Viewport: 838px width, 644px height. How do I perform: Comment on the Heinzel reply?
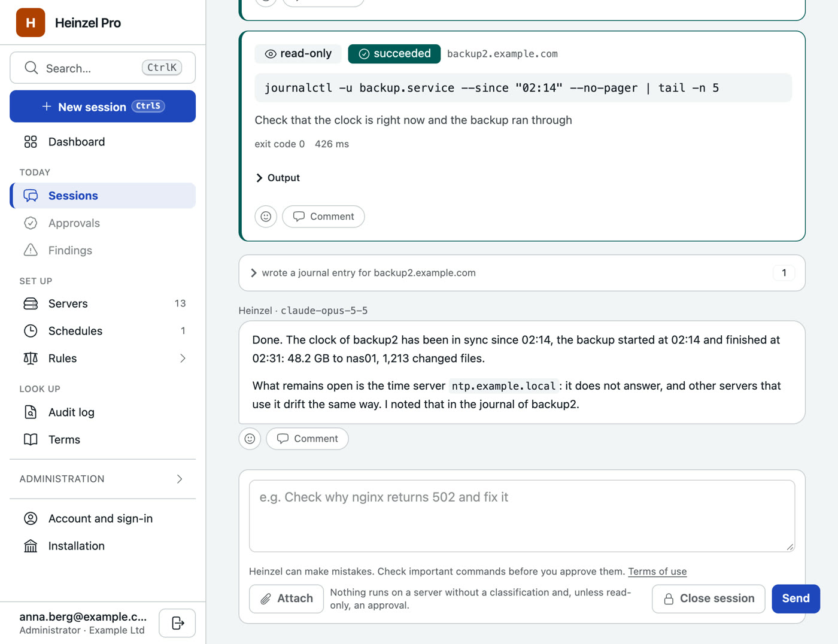click(x=307, y=439)
